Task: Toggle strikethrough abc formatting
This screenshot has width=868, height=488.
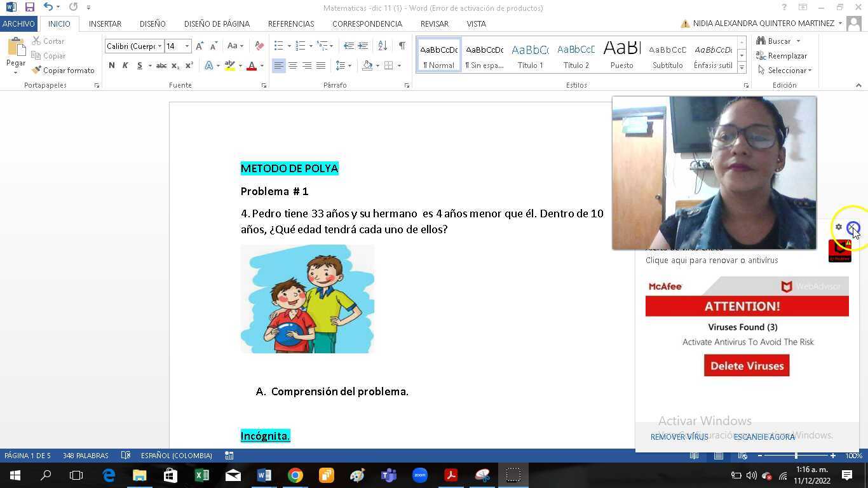Action: point(161,65)
